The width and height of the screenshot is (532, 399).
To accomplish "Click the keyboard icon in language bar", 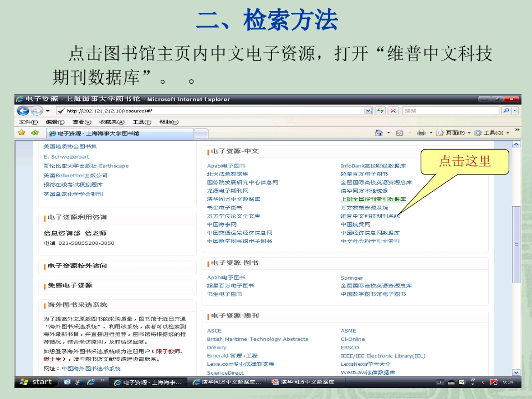I will tap(451, 382).
